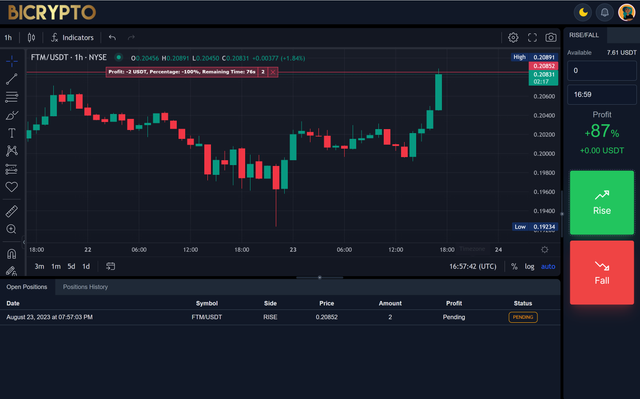Image resolution: width=640 pixels, height=399 pixels.
Task: Click the order quantity 2 box
Action: (x=263, y=72)
